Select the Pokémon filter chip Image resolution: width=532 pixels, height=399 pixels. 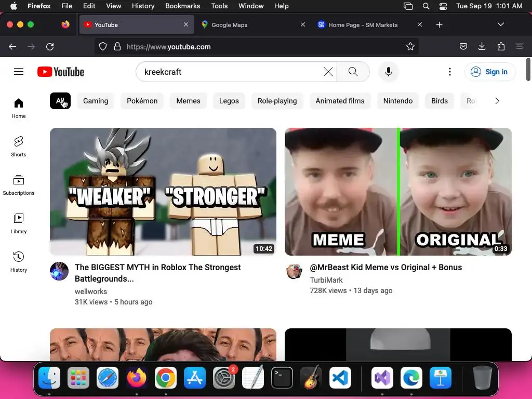(x=142, y=101)
